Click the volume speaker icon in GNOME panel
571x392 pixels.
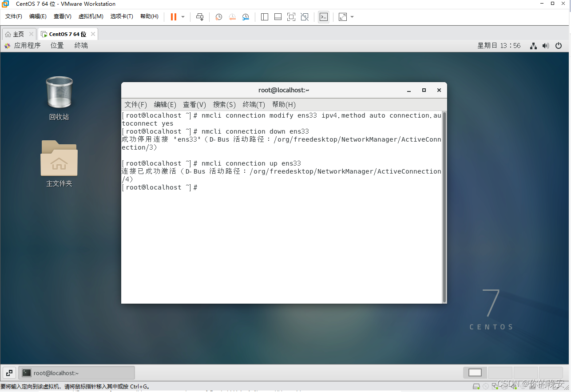pyautogui.click(x=546, y=46)
